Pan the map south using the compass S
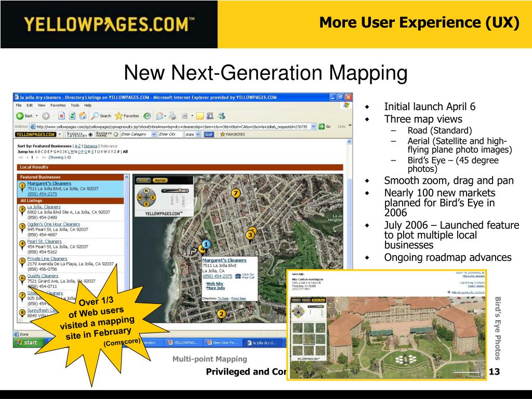Screen dimensions: 532x399 (x=146, y=204)
